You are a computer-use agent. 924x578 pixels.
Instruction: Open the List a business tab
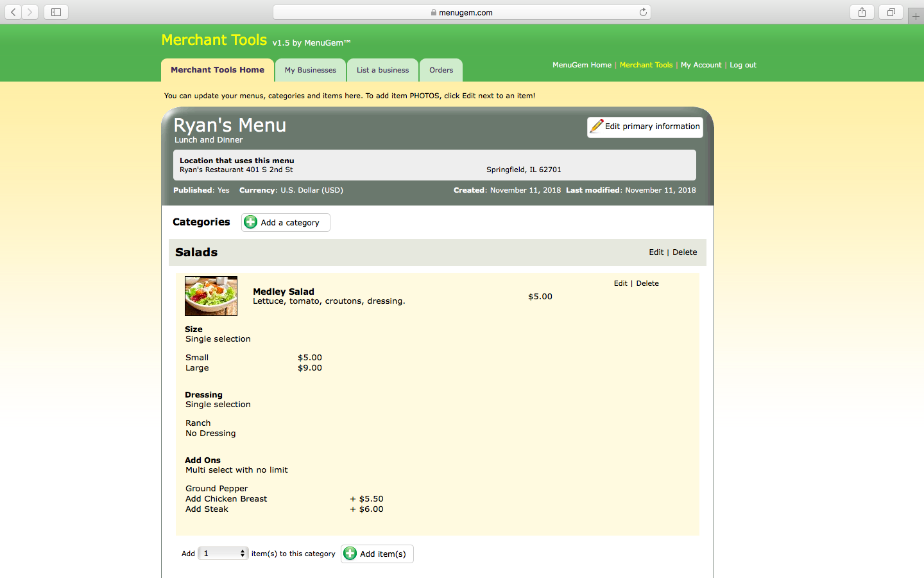point(382,70)
